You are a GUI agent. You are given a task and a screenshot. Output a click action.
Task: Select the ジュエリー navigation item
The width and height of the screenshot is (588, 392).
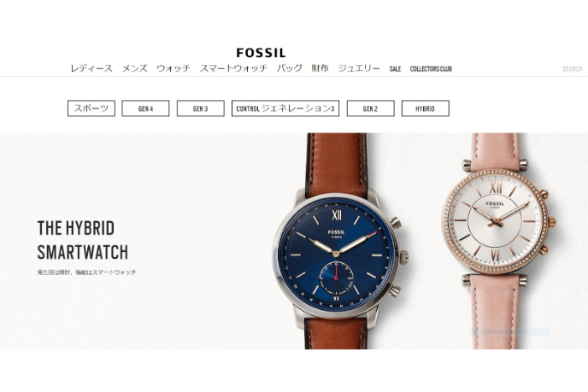(x=359, y=68)
